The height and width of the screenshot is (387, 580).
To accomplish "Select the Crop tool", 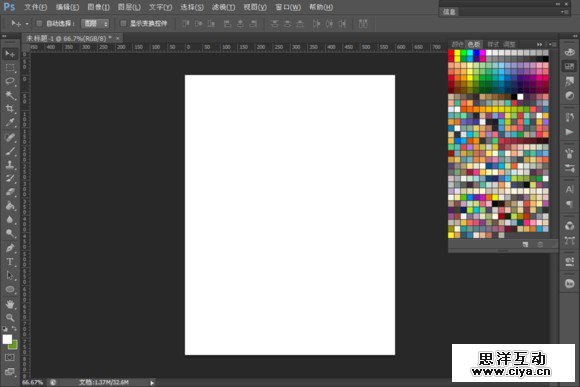I will pos(10,109).
